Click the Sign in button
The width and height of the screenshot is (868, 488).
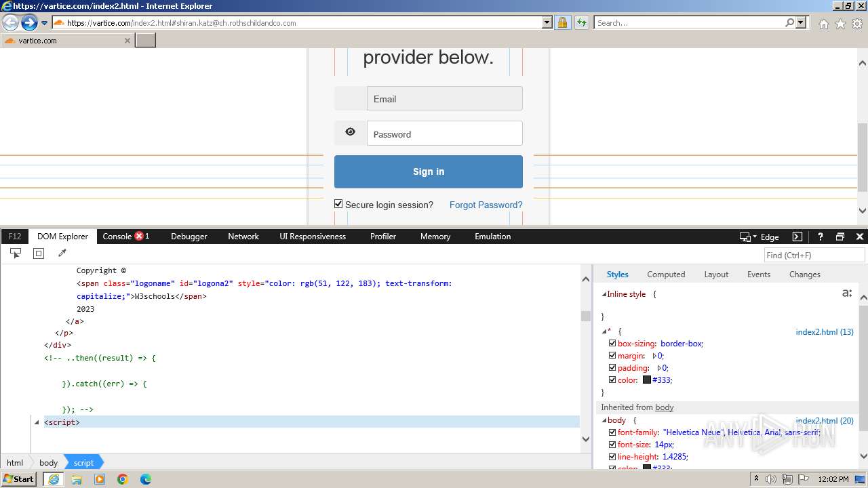pos(429,171)
